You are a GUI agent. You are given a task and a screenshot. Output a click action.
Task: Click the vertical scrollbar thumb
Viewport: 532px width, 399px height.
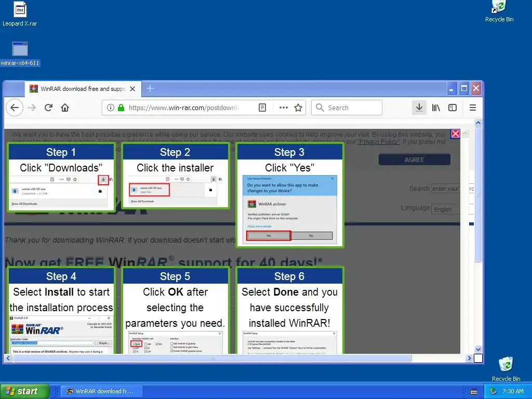coord(478,194)
